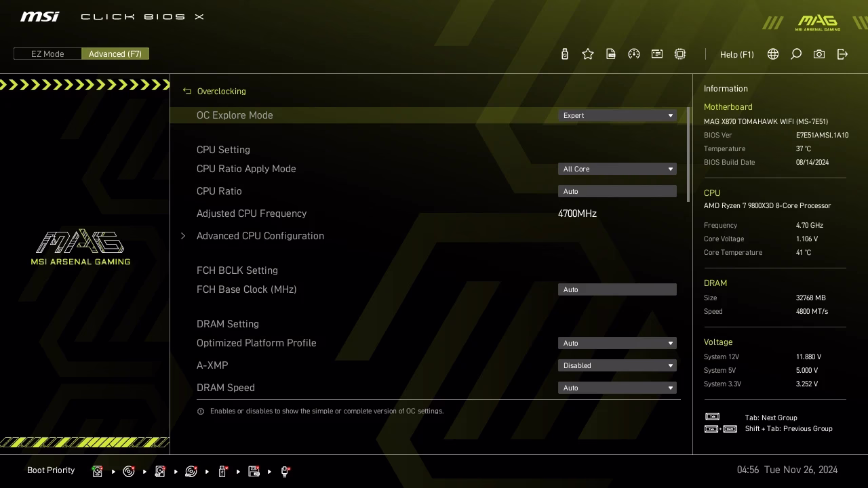Click the MSI logo

(x=39, y=16)
